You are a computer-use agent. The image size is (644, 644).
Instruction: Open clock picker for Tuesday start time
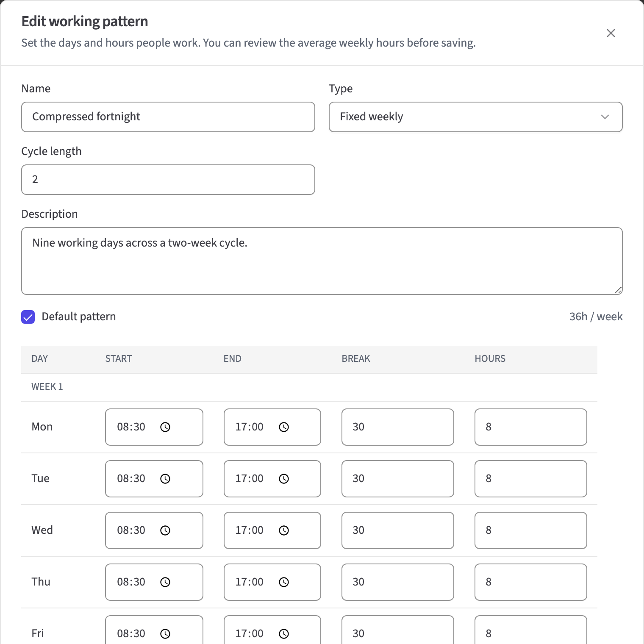click(165, 479)
